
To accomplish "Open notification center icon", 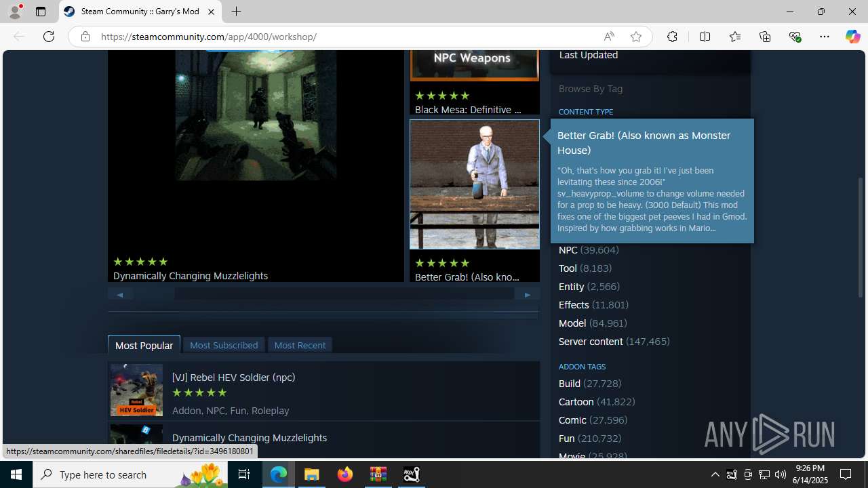I will coord(846,474).
